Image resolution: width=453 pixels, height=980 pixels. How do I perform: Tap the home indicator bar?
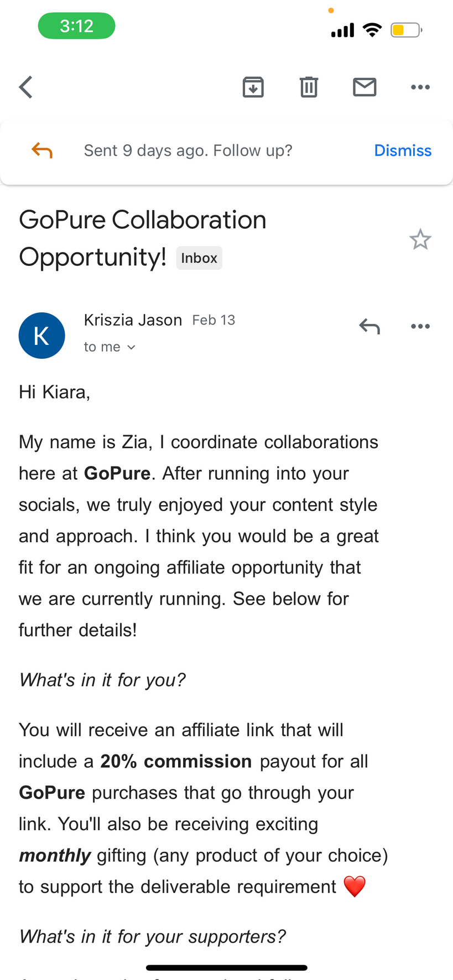227,968
